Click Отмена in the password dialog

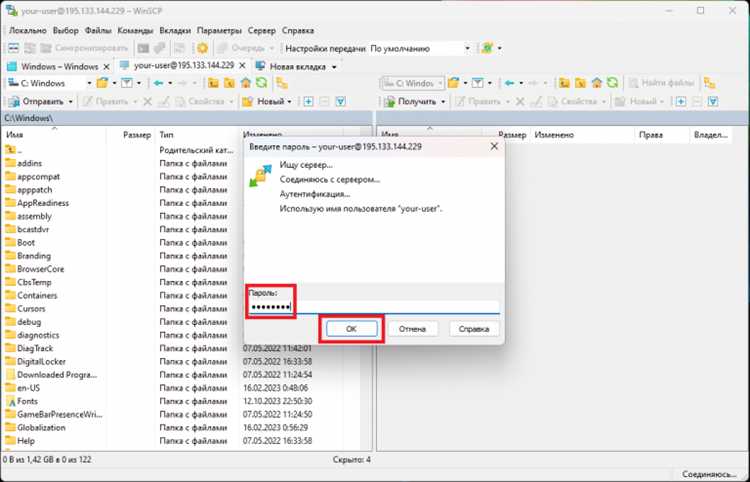[412, 329]
